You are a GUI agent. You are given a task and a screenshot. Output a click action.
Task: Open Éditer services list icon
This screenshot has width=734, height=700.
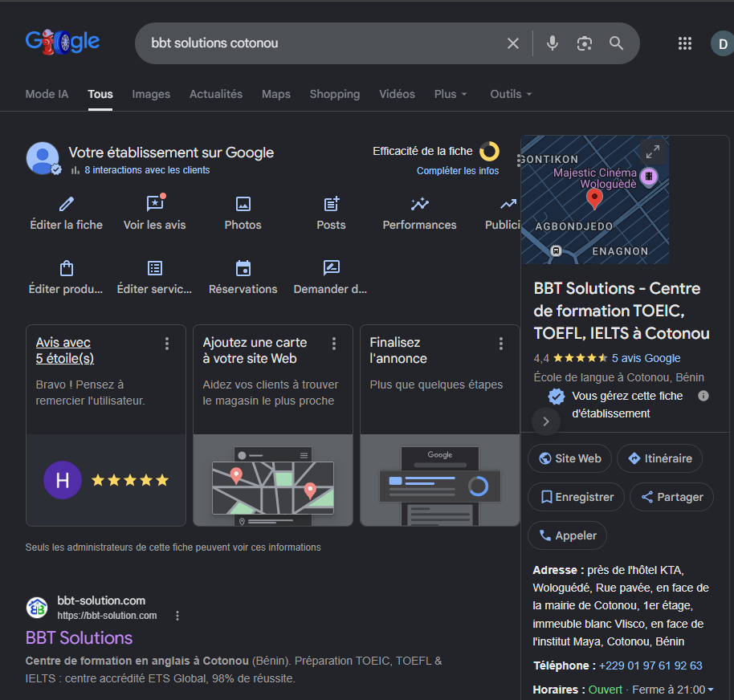(x=155, y=268)
